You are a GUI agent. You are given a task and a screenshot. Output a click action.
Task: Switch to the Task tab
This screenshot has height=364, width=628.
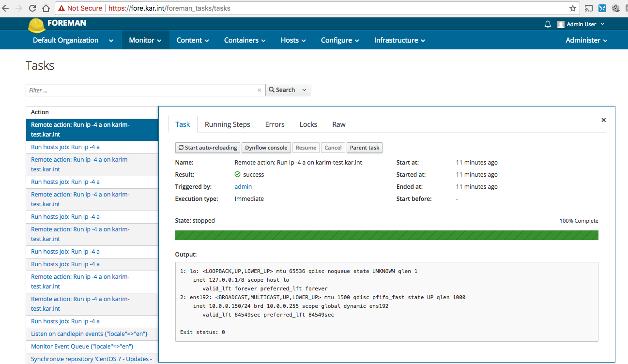point(183,124)
